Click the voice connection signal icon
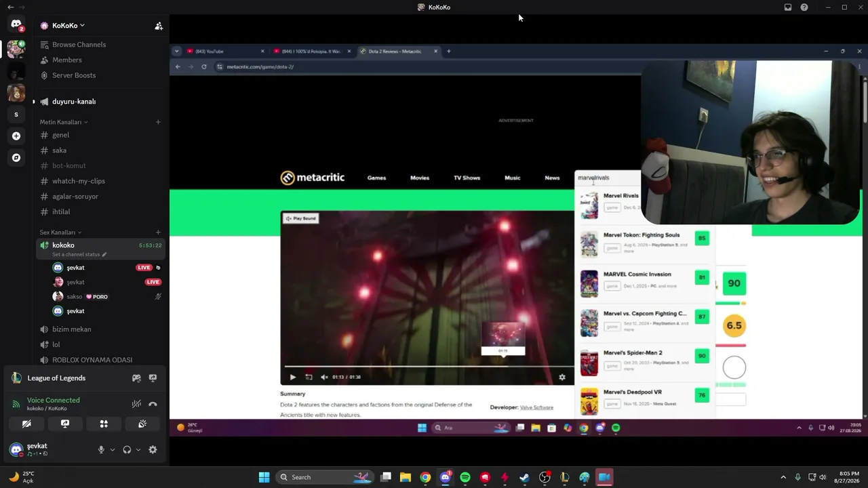The width and height of the screenshot is (868, 488). [x=16, y=404]
